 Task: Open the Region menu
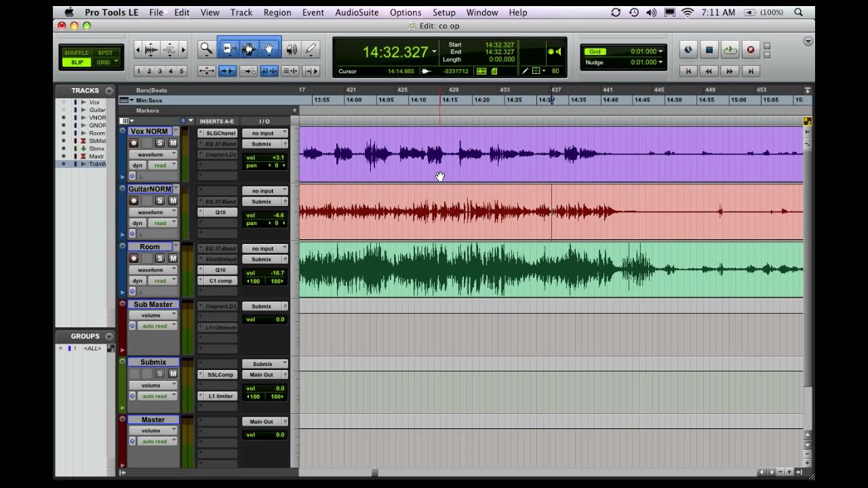pyautogui.click(x=277, y=12)
